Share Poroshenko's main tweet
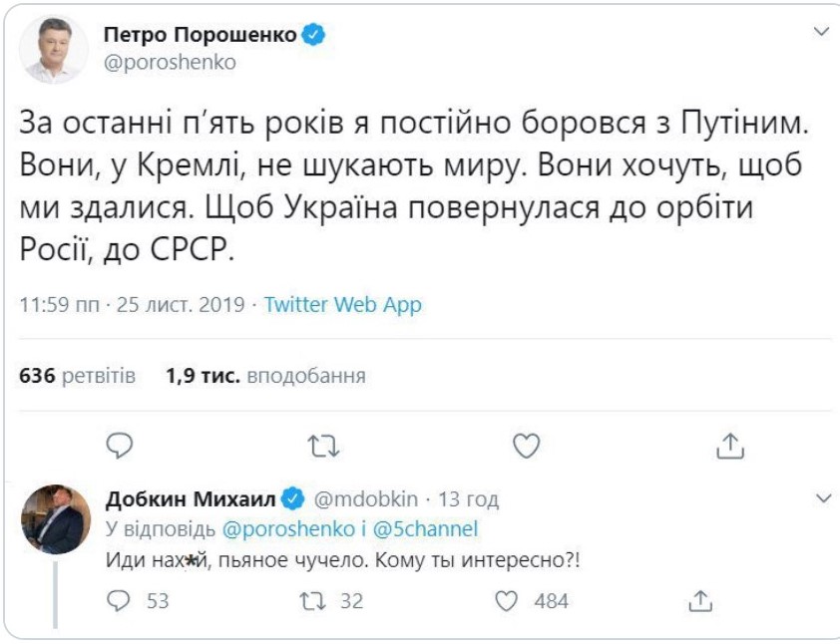This screenshot has width=840, height=644. (729, 446)
